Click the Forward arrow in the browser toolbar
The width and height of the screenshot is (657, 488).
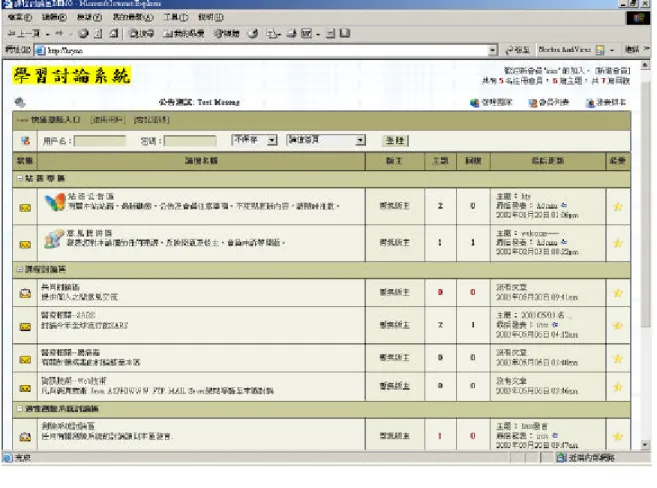click(x=59, y=34)
